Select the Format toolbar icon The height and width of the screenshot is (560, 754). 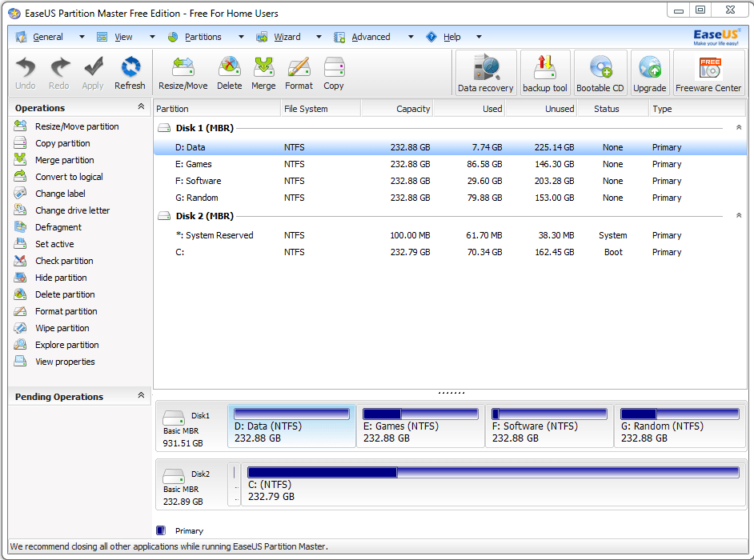299,72
